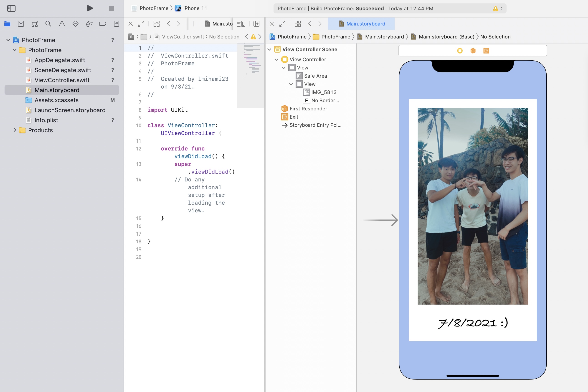
Task: Open the Issue navigator warning triangle
Action: click(62, 24)
